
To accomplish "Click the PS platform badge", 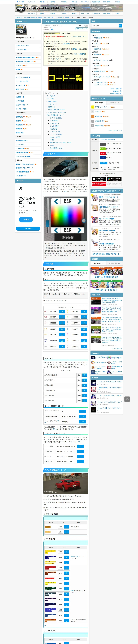I will tap(103, 157).
